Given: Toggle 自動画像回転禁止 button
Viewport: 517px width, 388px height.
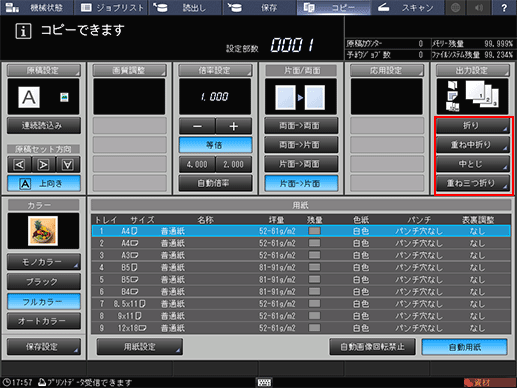Looking at the screenshot, I should [372, 347].
